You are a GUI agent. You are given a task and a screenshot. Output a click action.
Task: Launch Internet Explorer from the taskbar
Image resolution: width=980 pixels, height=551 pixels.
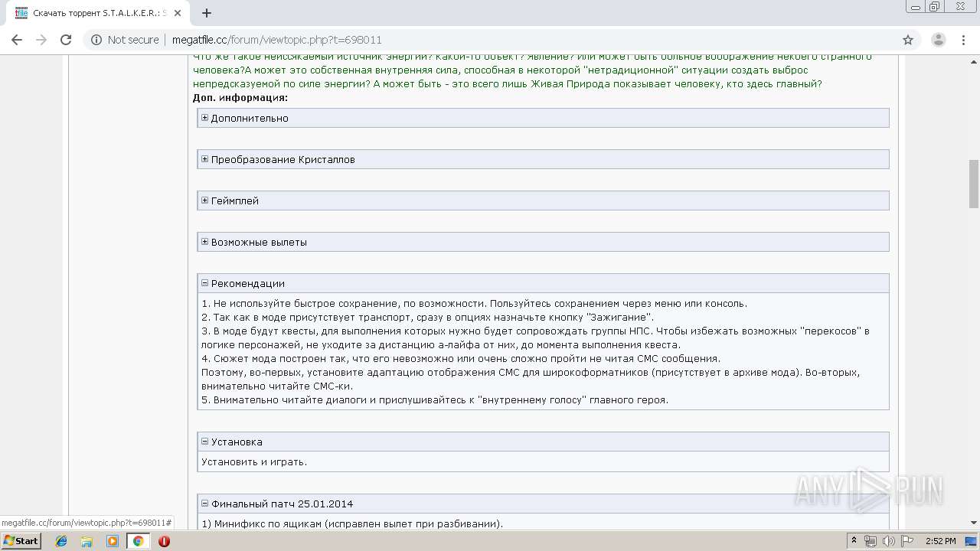point(61,541)
